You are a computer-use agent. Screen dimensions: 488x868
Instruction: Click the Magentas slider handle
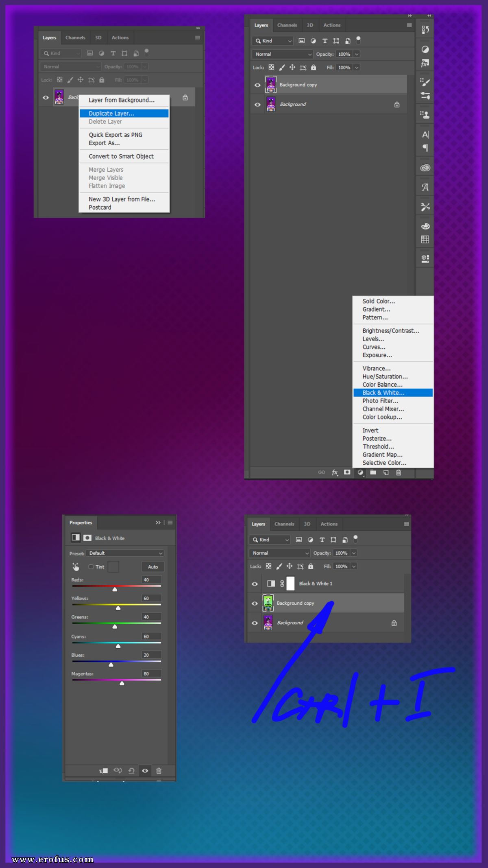click(x=122, y=683)
